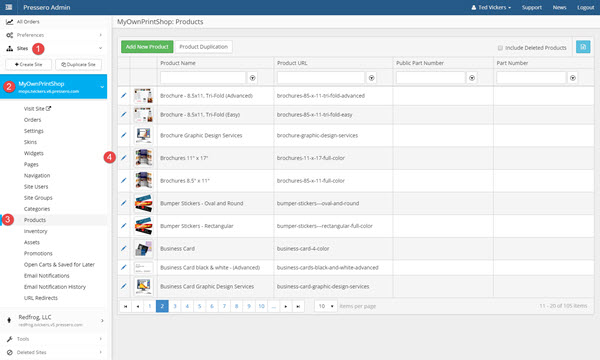Click Product Duplication button
600x360 pixels.
pyautogui.click(x=204, y=47)
